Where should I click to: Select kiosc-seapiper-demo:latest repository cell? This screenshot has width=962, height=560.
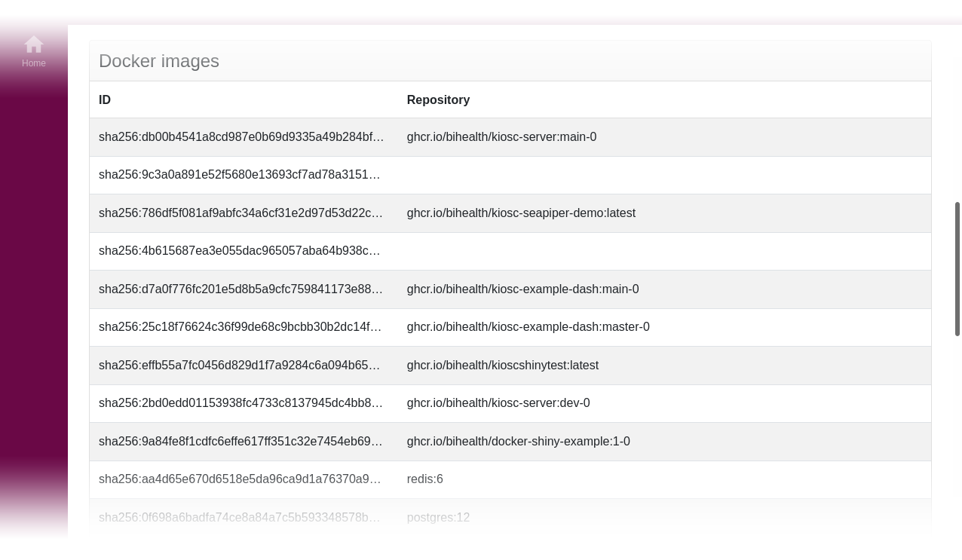point(664,213)
